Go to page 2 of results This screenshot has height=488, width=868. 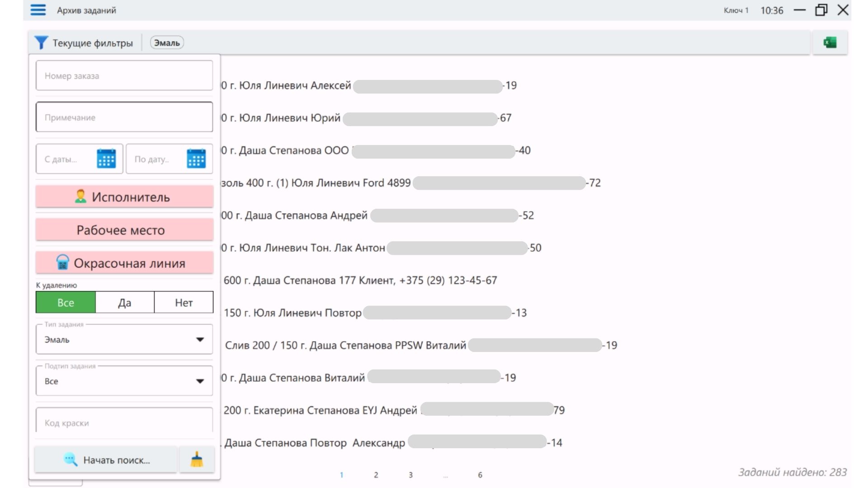pos(376,475)
